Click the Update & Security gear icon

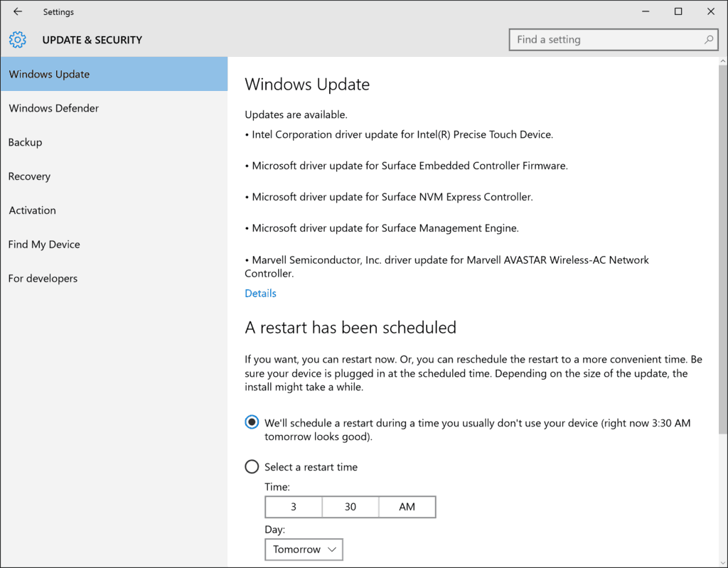click(18, 40)
